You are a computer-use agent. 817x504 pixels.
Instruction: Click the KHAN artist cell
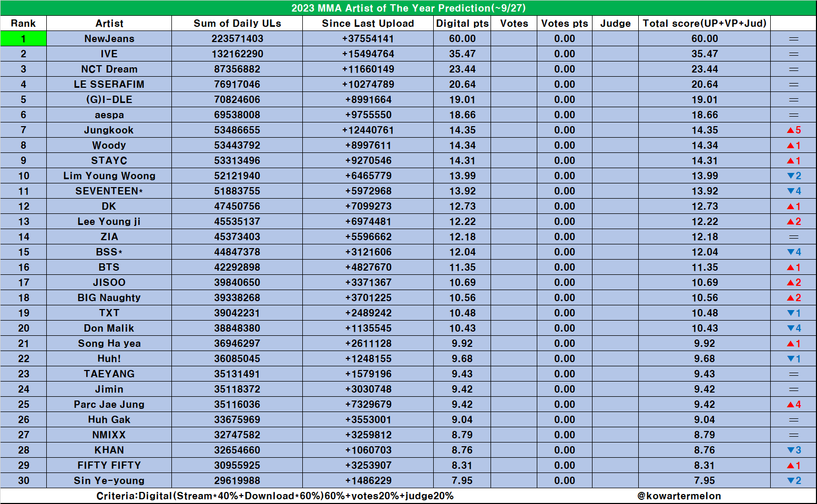109,450
